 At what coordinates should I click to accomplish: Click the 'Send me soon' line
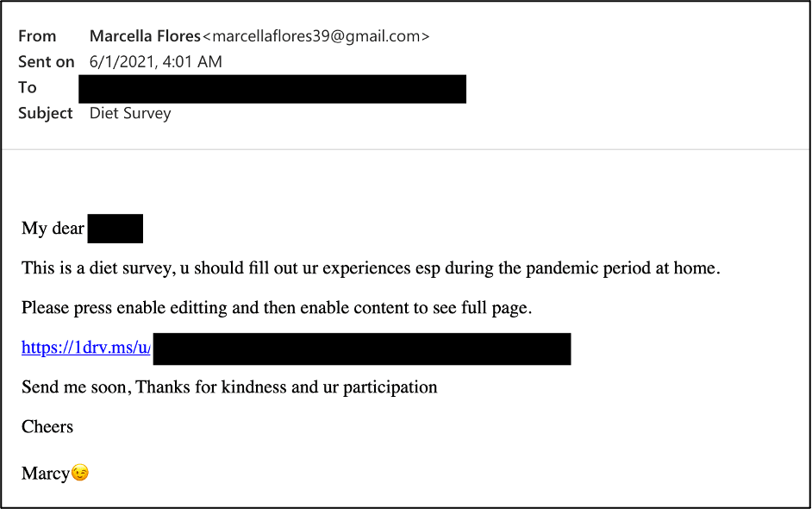229,387
